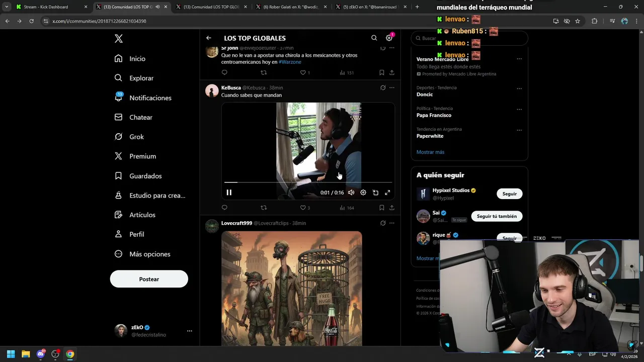Screen dimensions: 644x362
Task: Repost KeBusca's post
Action: 264,208
